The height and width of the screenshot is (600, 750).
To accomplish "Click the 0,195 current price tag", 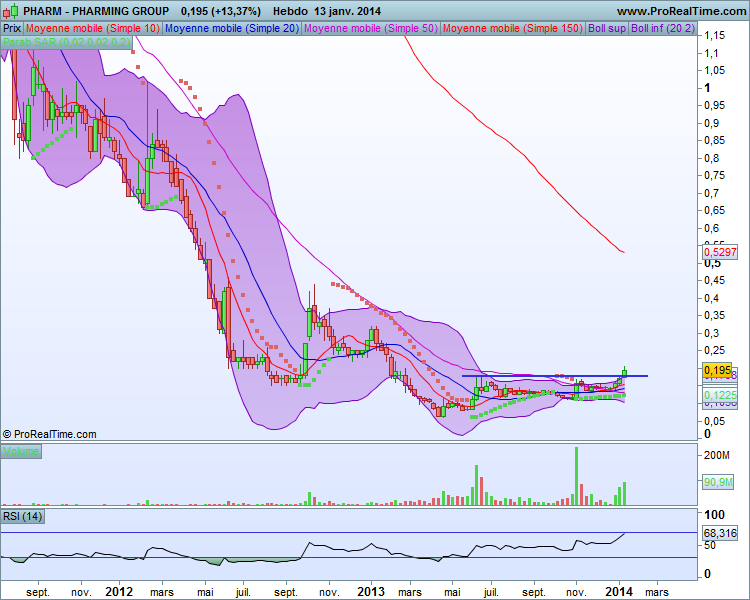I will click(717, 370).
